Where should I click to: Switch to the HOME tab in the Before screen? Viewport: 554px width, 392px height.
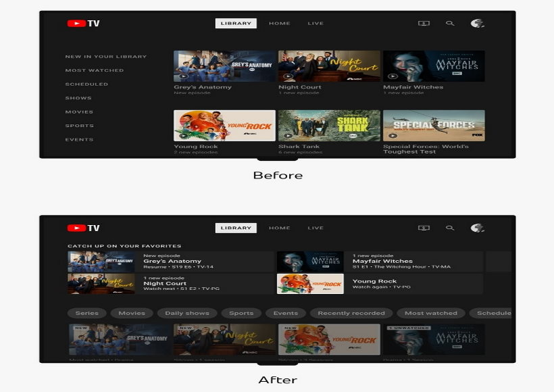click(x=279, y=24)
